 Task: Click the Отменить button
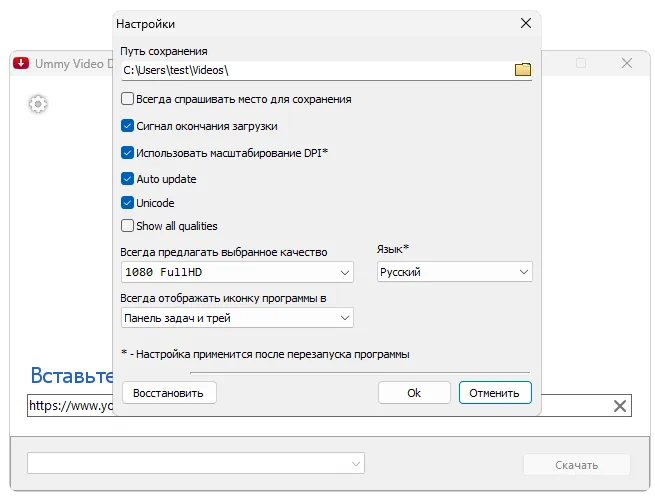495,393
